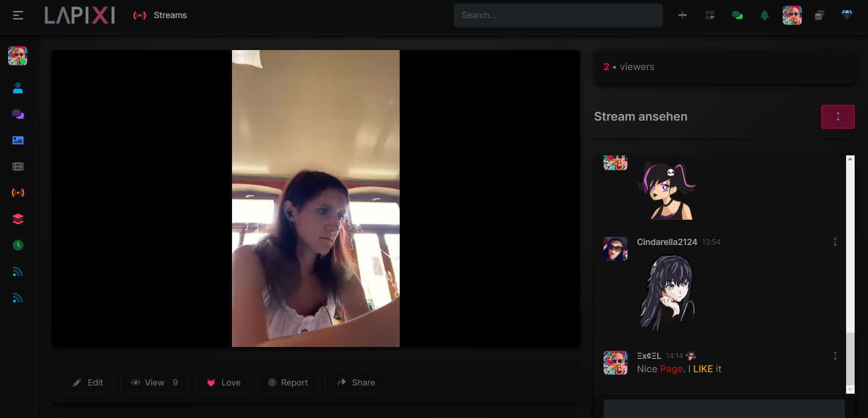Open the coins wallet icon
This screenshot has height=418, width=868.
click(x=819, y=15)
